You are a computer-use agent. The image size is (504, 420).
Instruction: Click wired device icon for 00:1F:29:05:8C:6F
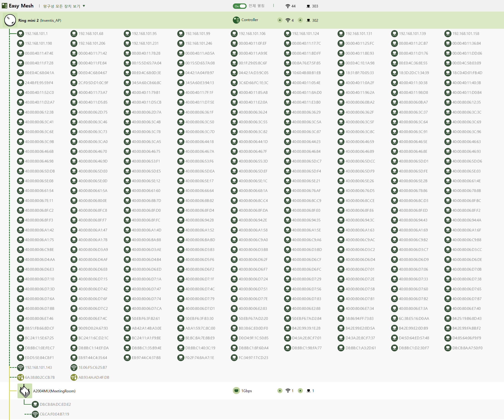(234, 63)
